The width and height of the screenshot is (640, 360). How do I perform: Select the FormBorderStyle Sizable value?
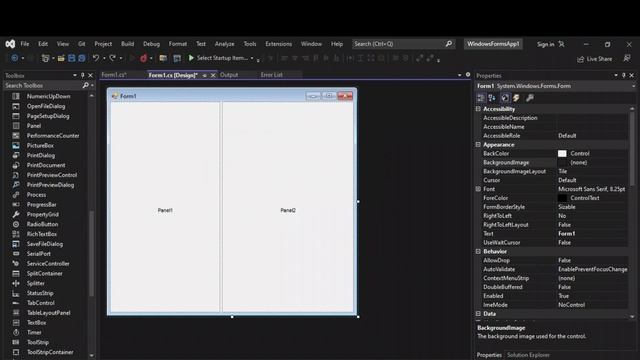tap(567, 207)
